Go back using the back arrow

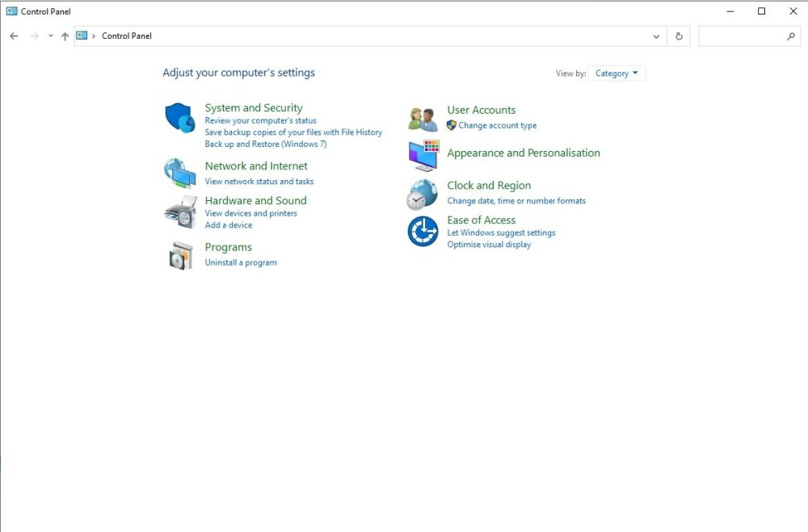pyautogui.click(x=14, y=36)
